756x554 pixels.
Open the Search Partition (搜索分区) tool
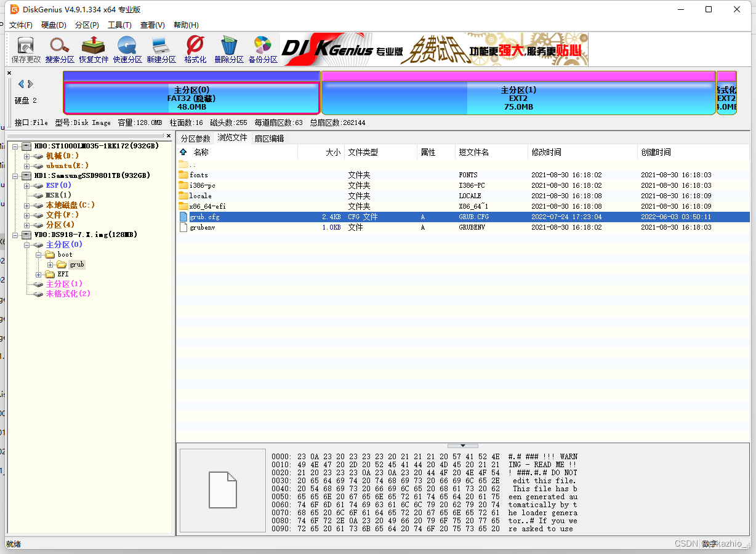tap(60, 50)
